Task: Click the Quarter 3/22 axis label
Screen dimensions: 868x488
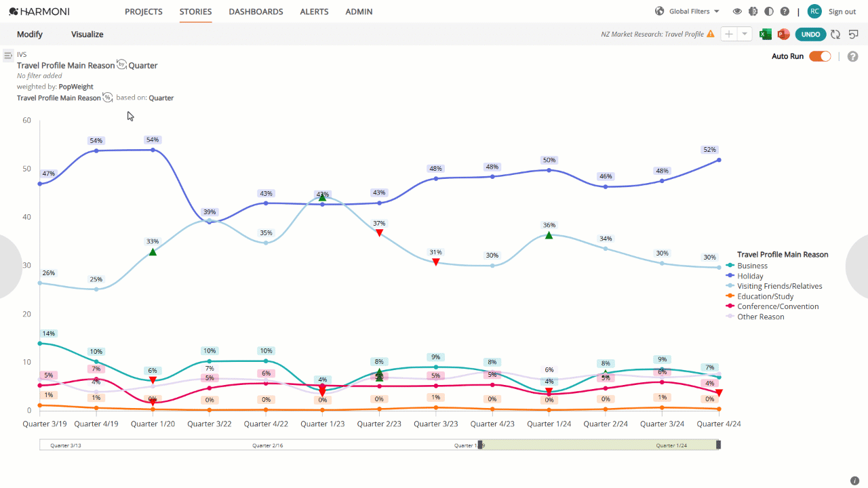Action: (210, 424)
